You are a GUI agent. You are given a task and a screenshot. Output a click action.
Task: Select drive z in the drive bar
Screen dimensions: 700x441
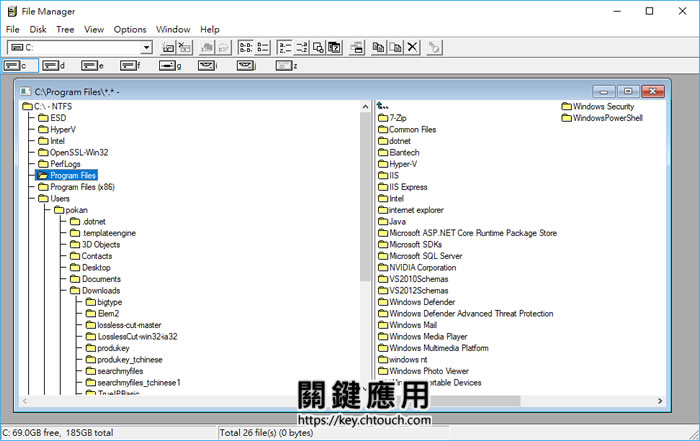(286, 66)
